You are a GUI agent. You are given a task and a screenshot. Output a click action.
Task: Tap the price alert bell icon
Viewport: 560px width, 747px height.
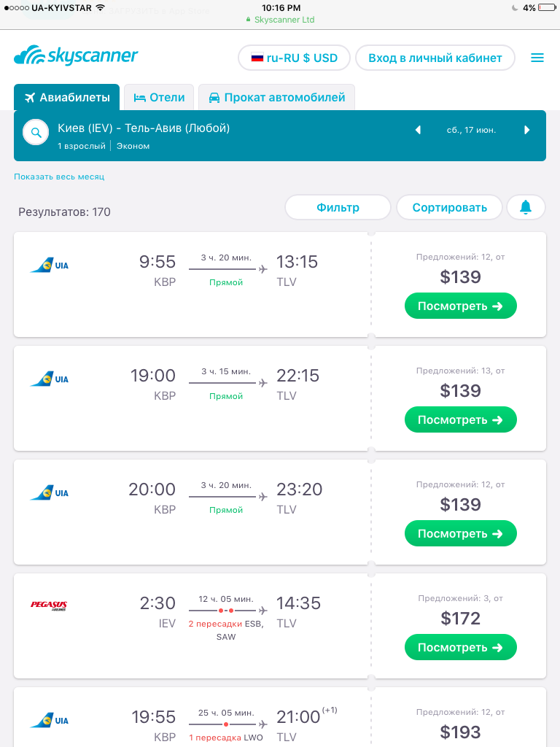[526, 207]
